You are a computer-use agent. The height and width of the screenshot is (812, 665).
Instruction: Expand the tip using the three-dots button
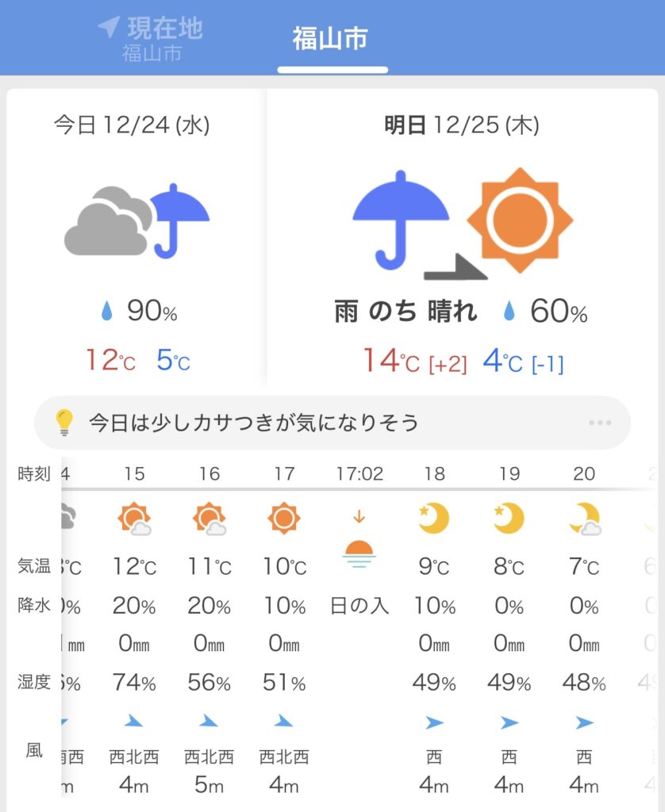600,423
